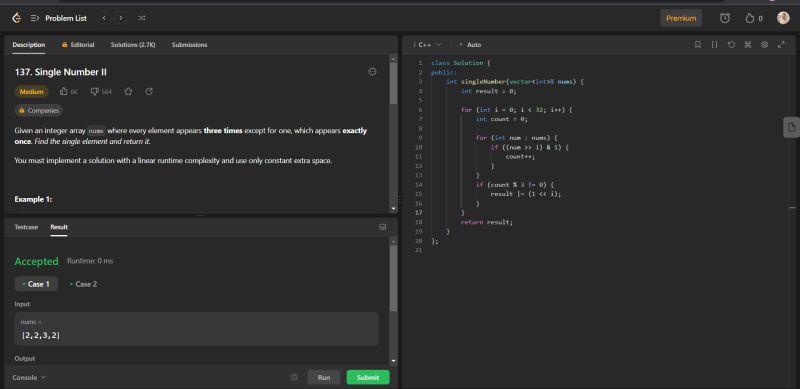Click the Run button
The height and width of the screenshot is (389, 800).
(324, 378)
